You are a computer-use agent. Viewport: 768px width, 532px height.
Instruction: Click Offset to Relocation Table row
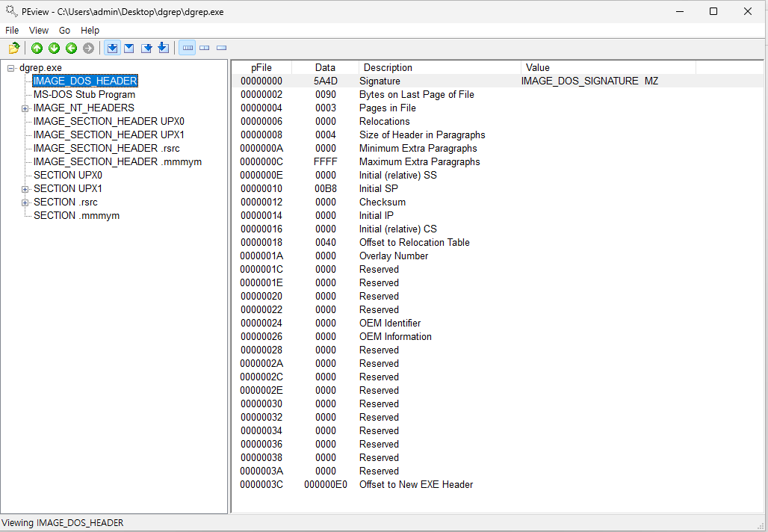click(x=497, y=243)
